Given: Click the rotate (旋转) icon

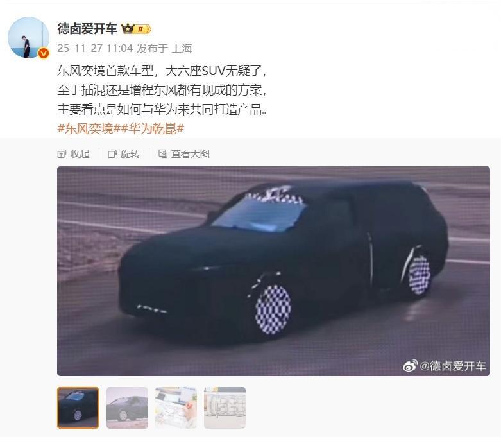Looking at the screenshot, I should coord(112,154).
